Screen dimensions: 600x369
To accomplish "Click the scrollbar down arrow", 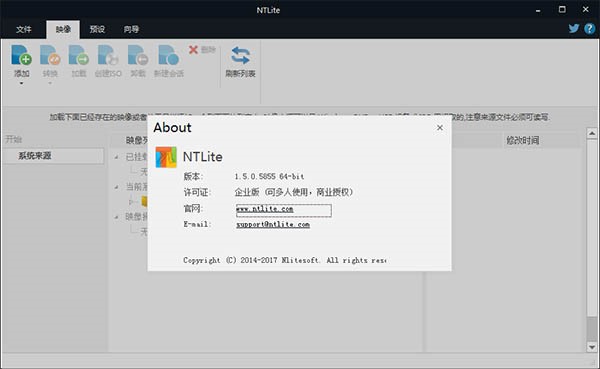I will [x=592, y=347].
